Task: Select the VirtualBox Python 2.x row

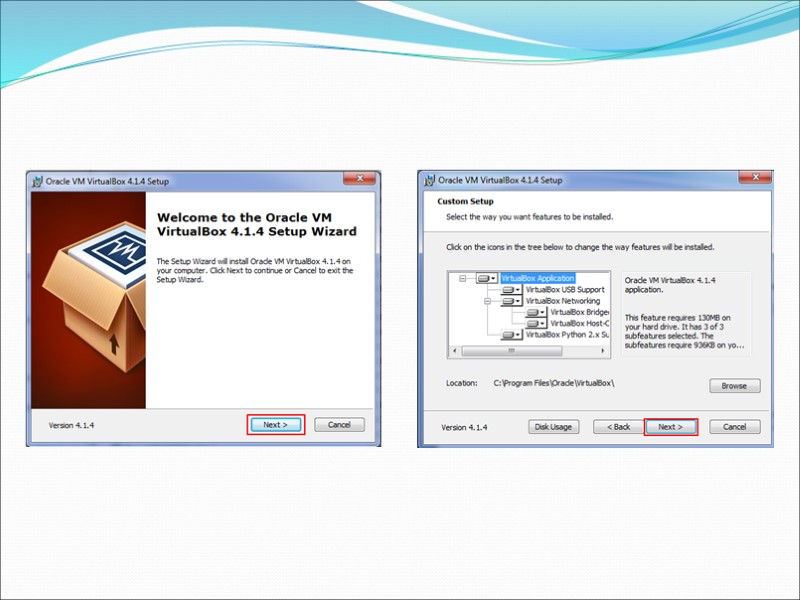Action: (x=567, y=335)
